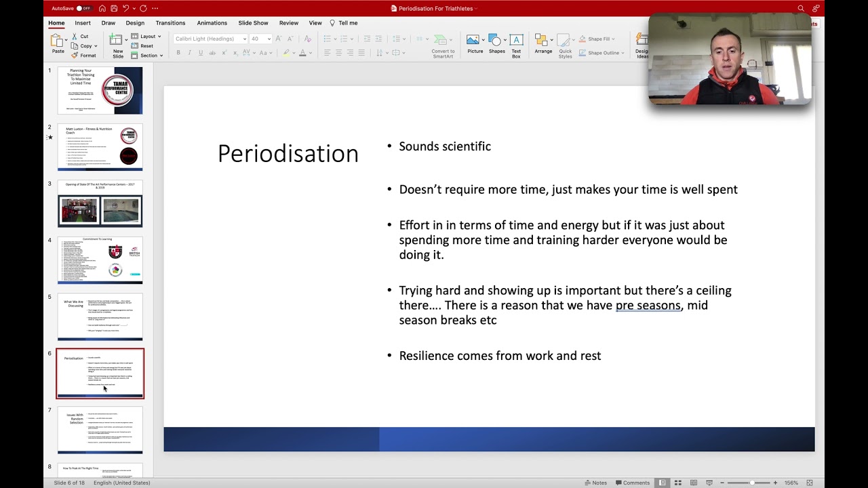Image resolution: width=868 pixels, height=488 pixels.
Task: Open the Home icon in title bar
Action: [102, 8]
